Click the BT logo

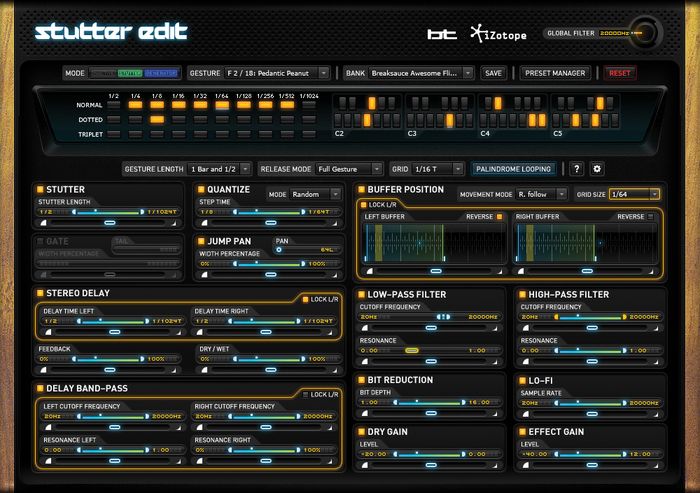(x=442, y=34)
